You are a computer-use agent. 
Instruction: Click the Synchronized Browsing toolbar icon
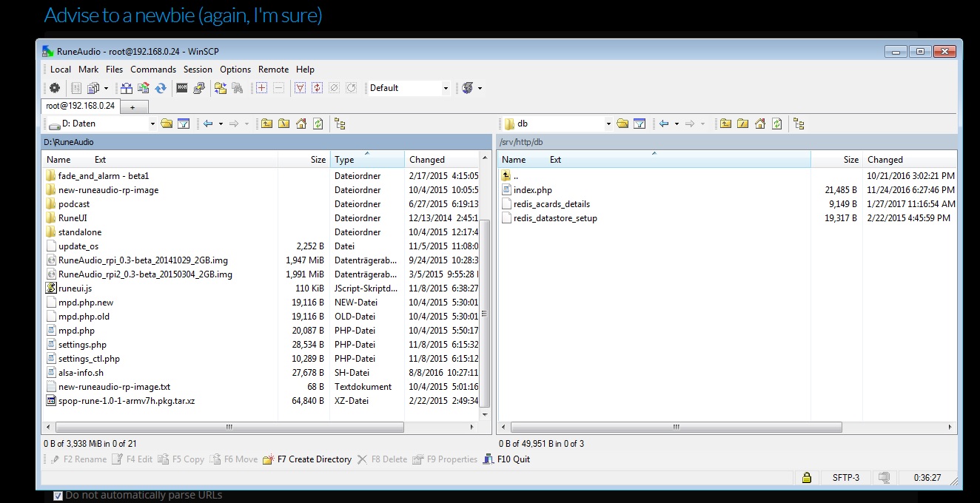(221, 88)
